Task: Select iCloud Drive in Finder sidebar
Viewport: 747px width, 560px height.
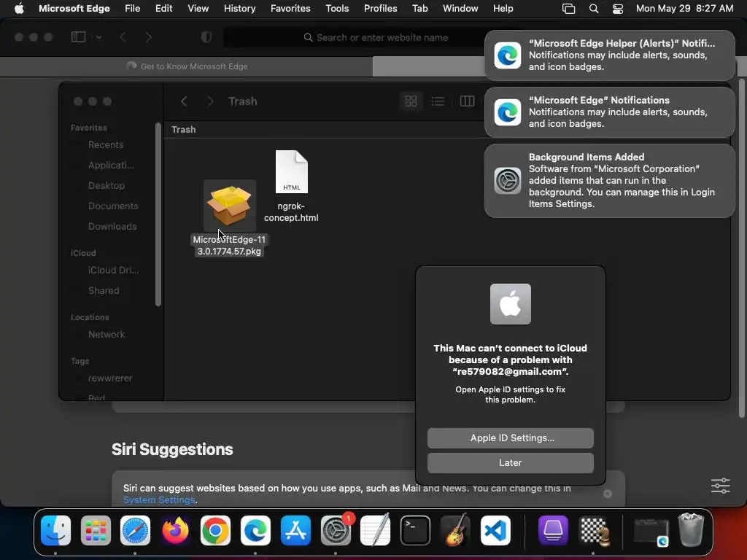Action: point(113,271)
